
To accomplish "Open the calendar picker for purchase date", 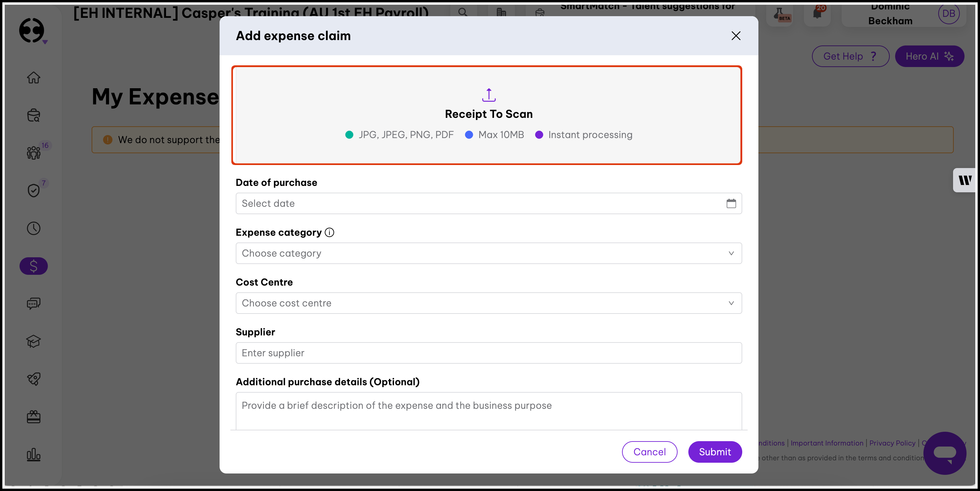I will pos(731,203).
